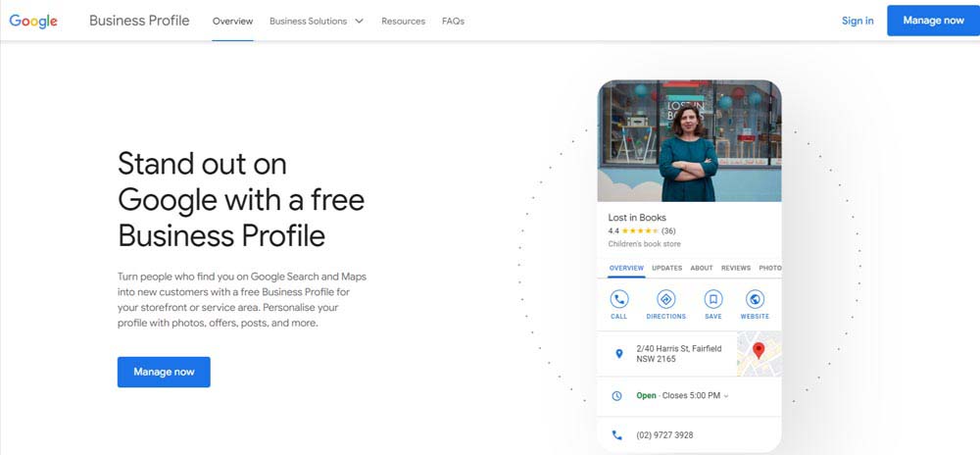Expand opening hours chevron after Closes 5:00 PM
The height and width of the screenshot is (455, 980).
(725, 395)
